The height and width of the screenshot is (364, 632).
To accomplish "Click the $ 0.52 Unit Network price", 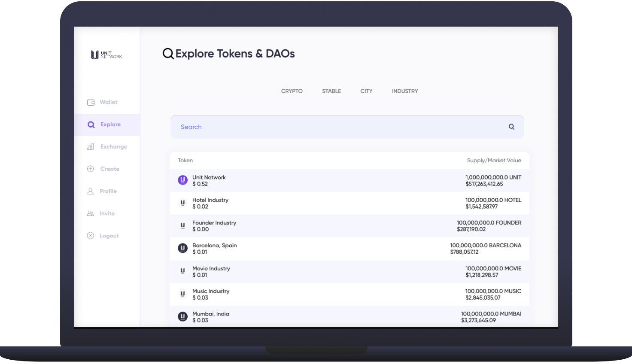I will click(200, 184).
